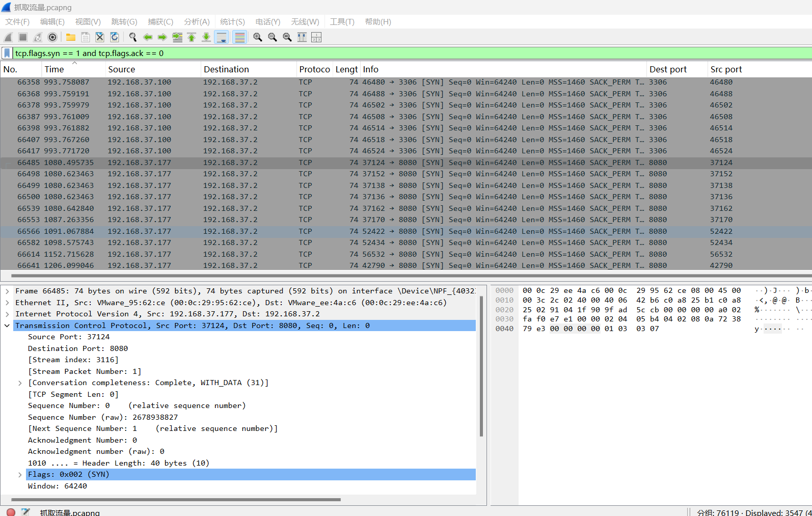The width and height of the screenshot is (812, 516).
Task: Expand the Conversation completeness node
Action: click(x=20, y=383)
